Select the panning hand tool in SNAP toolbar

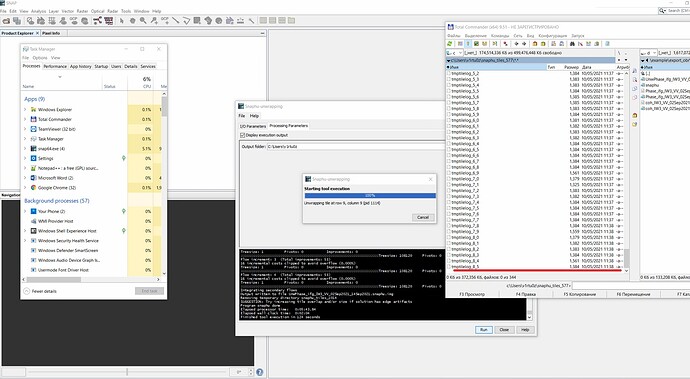[x=132, y=21]
